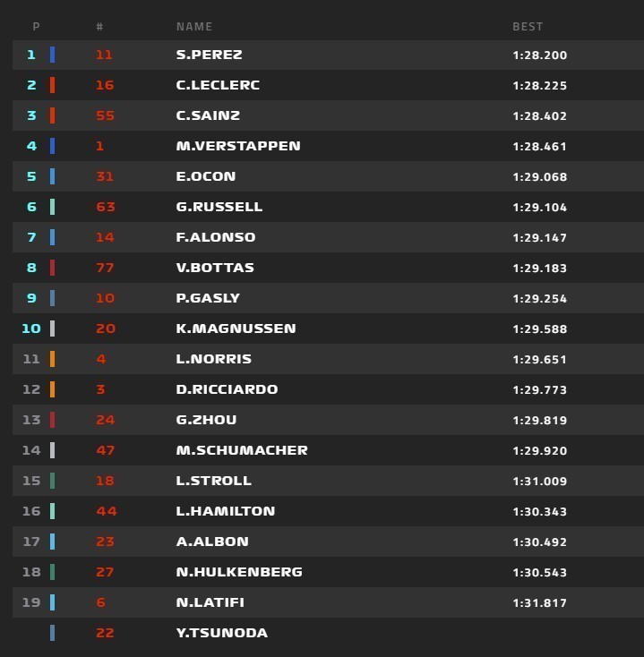644x657 pixels.
Task: Click position number 10 for Magnussen
Action: tap(31, 328)
